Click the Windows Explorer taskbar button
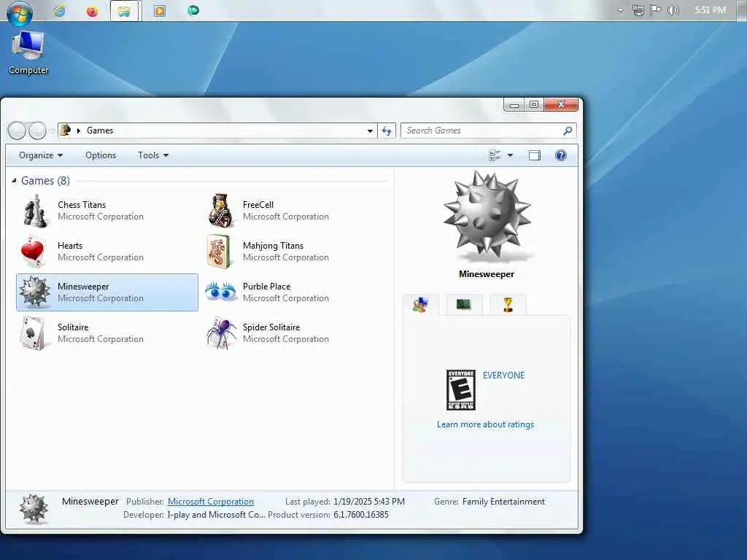The height and width of the screenshot is (560, 747). coord(124,11)
